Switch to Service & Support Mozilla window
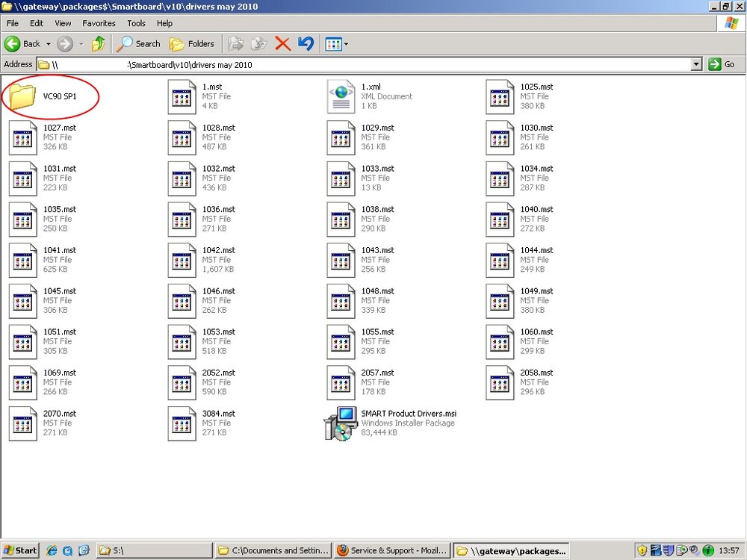 (392, 550)
